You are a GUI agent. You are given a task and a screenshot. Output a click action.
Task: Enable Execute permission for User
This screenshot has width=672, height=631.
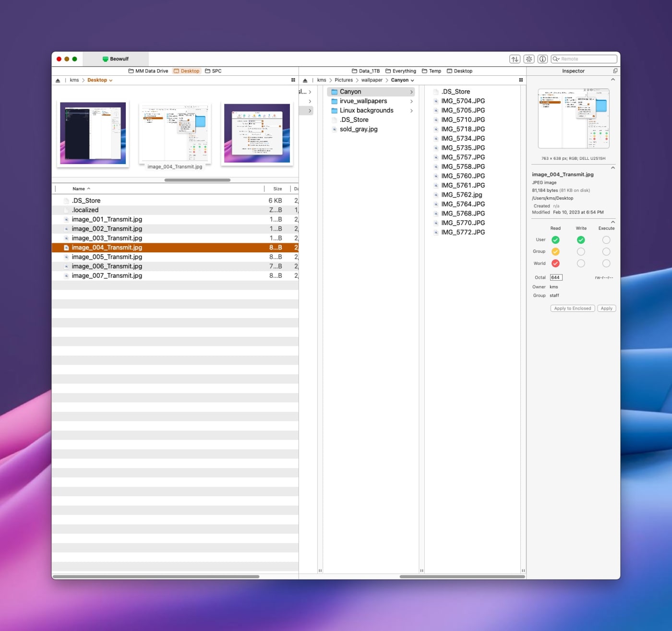(x=606, y=239)
